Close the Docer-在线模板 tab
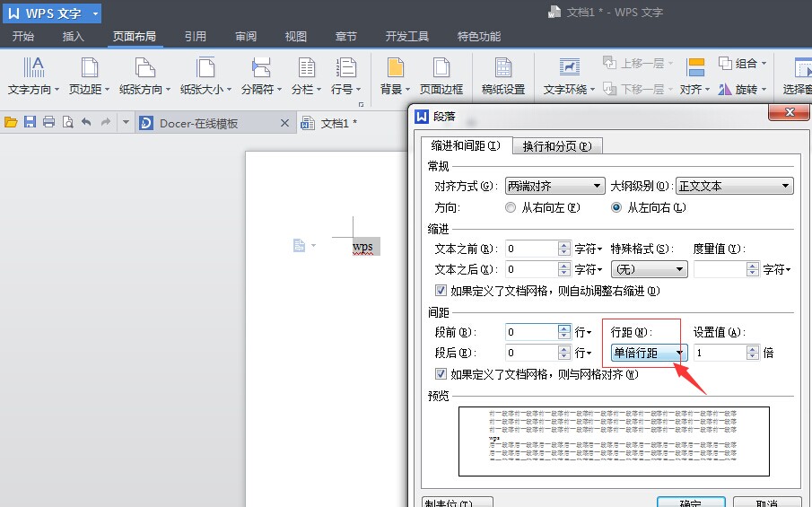This screenshot has width=812, height=507. coord(284,123)
